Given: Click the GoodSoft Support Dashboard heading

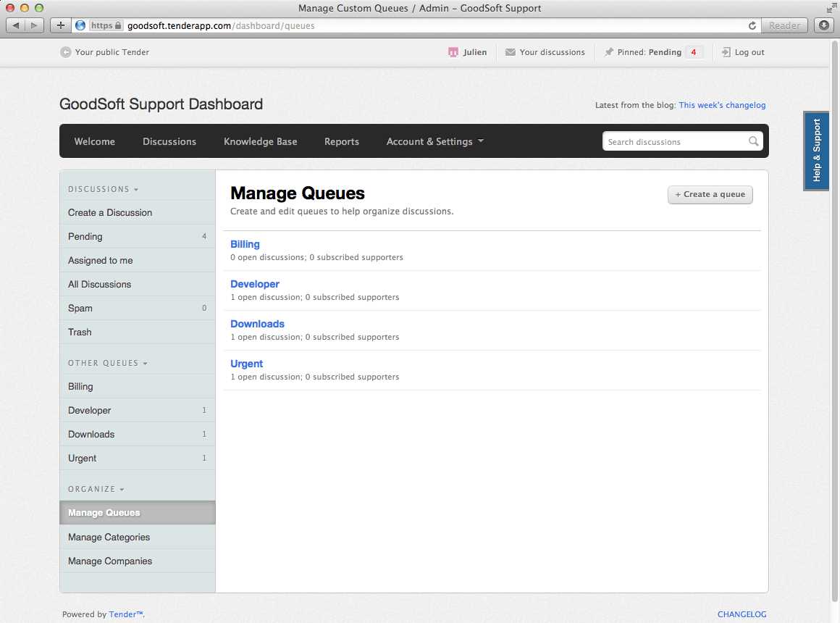Looking at the screenshot, I should point(161,104).
